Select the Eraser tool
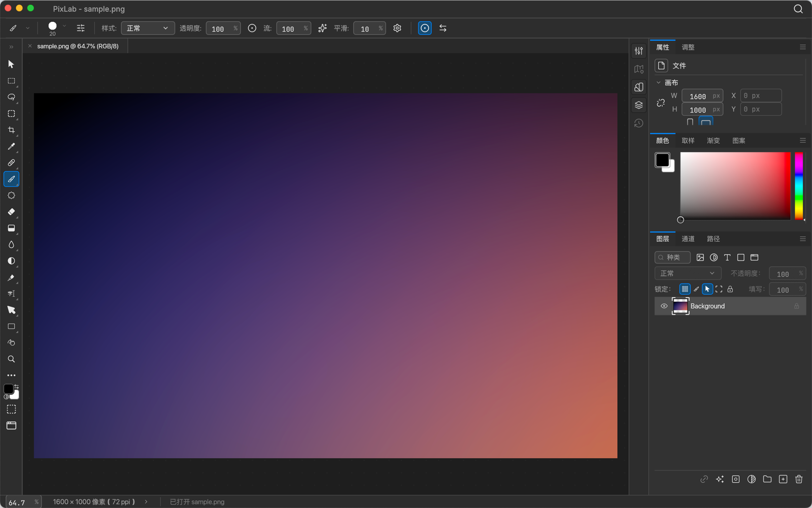The height and width of the screenshot is (508, 812). [x=11, y=212]
